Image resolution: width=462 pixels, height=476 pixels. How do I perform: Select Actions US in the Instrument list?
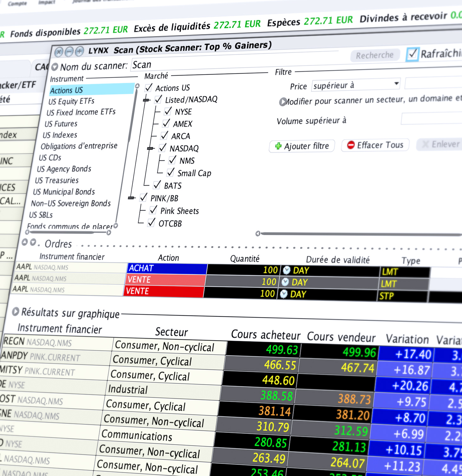(92, 89)
